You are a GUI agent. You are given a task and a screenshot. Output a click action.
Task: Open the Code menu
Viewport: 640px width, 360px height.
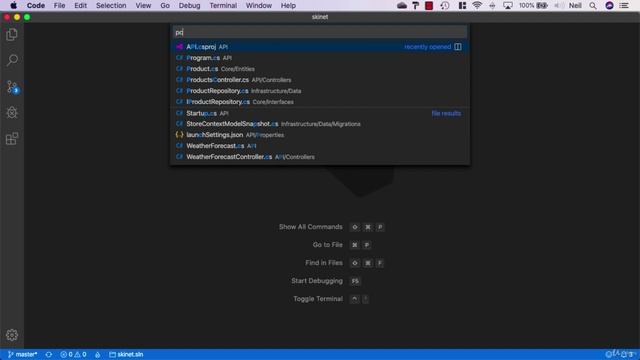point(36,6)
